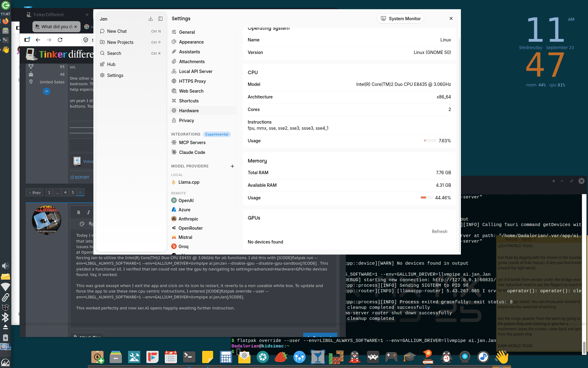This screenshot has width=588, height=368.
Task: Go back in the browser window
Action: coord(38,40)
